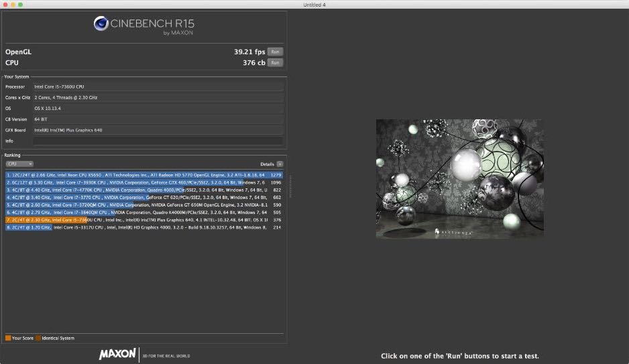
Task: Expand ranking Details with arrow button
Action: pos(280,164)
